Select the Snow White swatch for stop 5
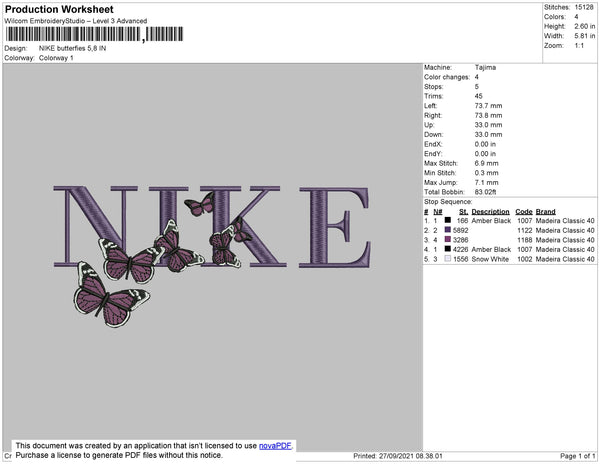600x464 pixels. coord(448,259)
